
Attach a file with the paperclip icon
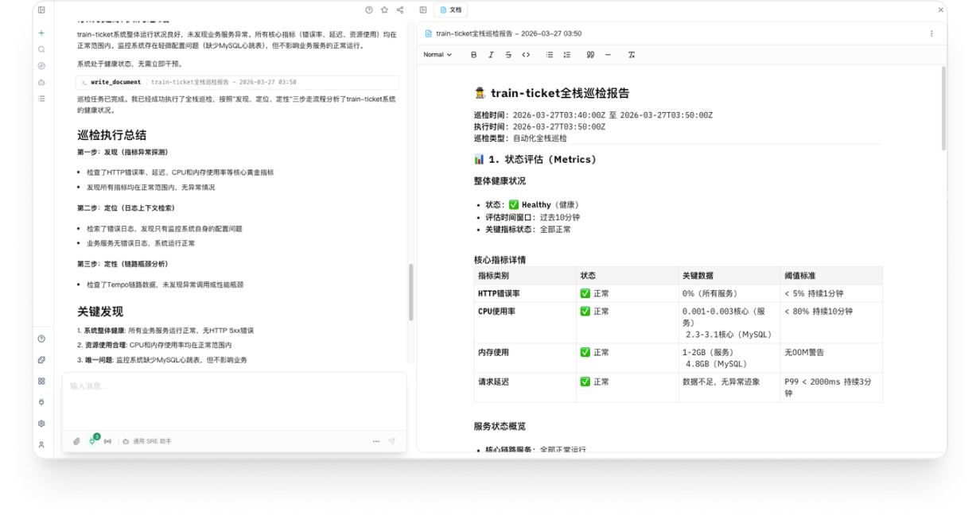pyautogui.click(x=76, y=441)
